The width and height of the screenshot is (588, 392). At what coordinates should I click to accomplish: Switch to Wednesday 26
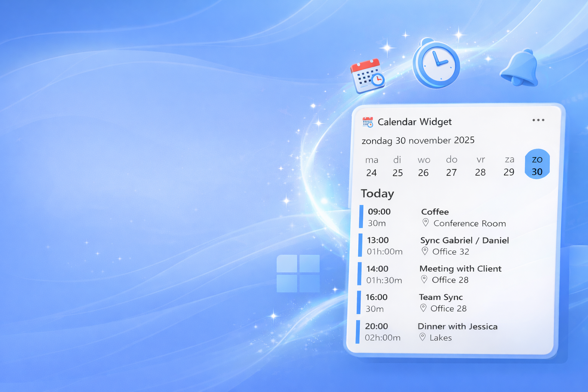click(x=423, y=166)
